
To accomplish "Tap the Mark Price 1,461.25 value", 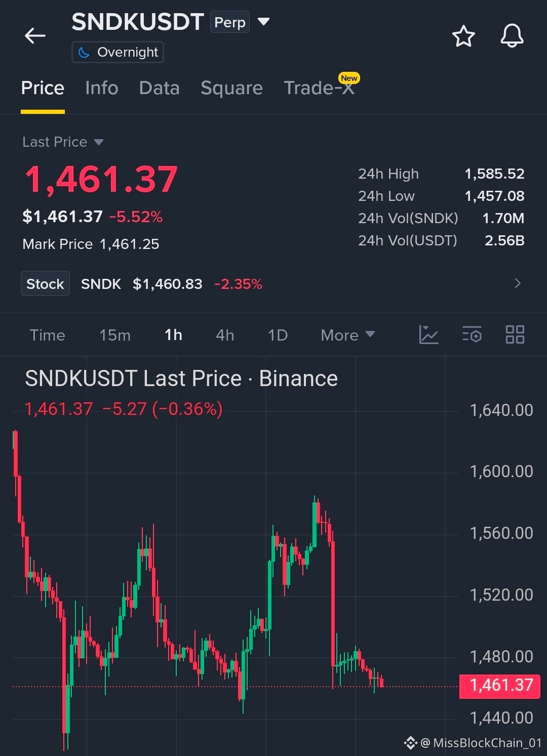I will click(129, 244).
